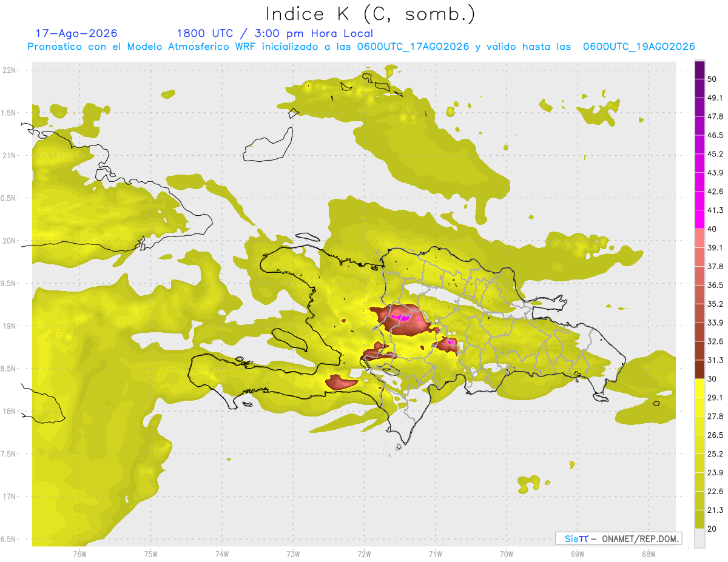Click the colorbar value "43.9"
The image size is (728, 562).
pyautogui.click(x=715, y=173)
